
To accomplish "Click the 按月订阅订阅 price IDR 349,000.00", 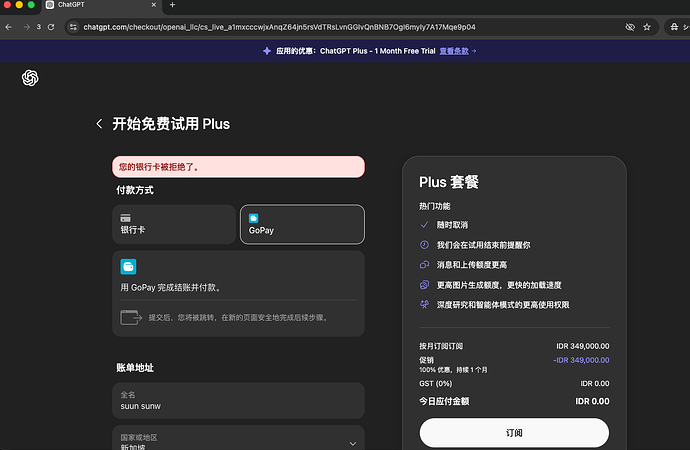I will [x=583, y=346].
